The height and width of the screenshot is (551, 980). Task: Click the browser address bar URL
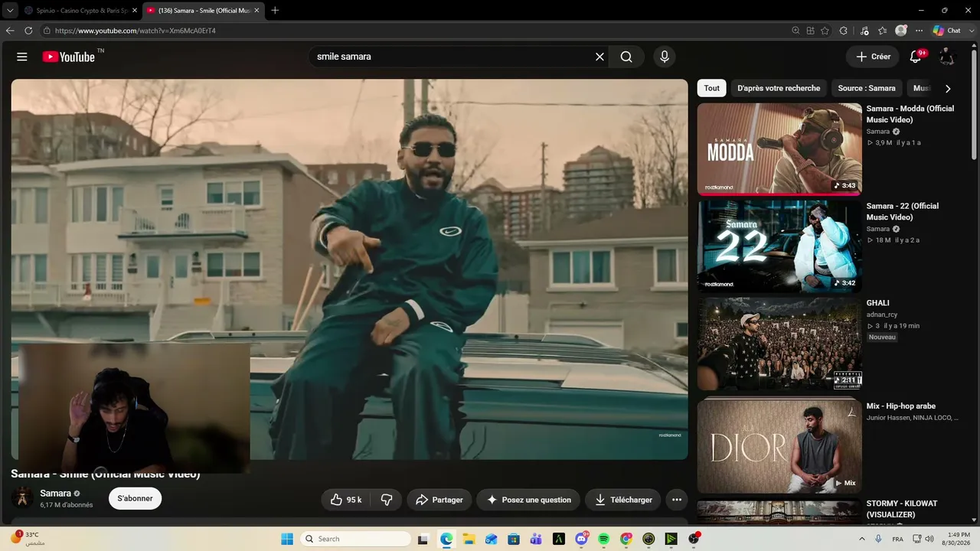136,31
